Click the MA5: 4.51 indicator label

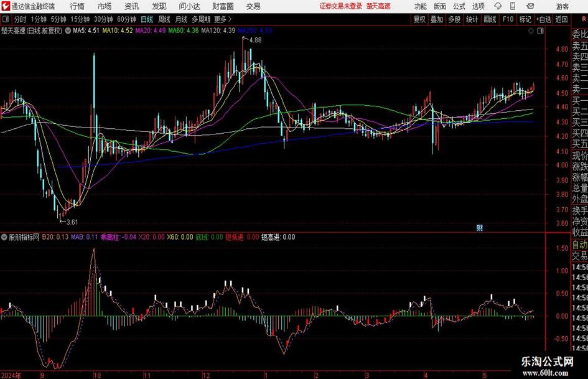pyautogui.click(x=86, y=30)
